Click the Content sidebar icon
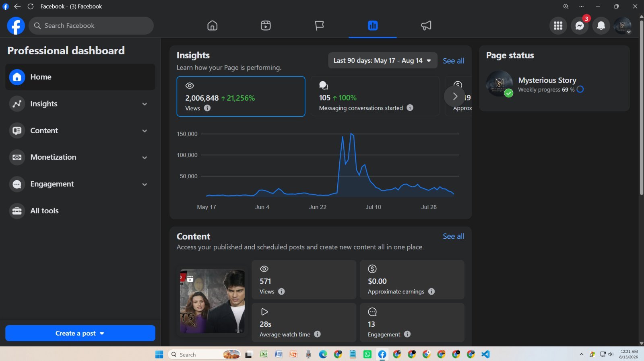The width and height of the screenshot is (644, 361). click(17, 131)
